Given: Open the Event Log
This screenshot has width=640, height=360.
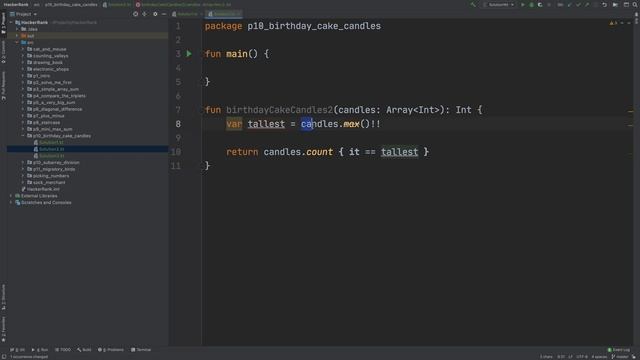Looking at the screenshot, I should [x=619, y=350].
